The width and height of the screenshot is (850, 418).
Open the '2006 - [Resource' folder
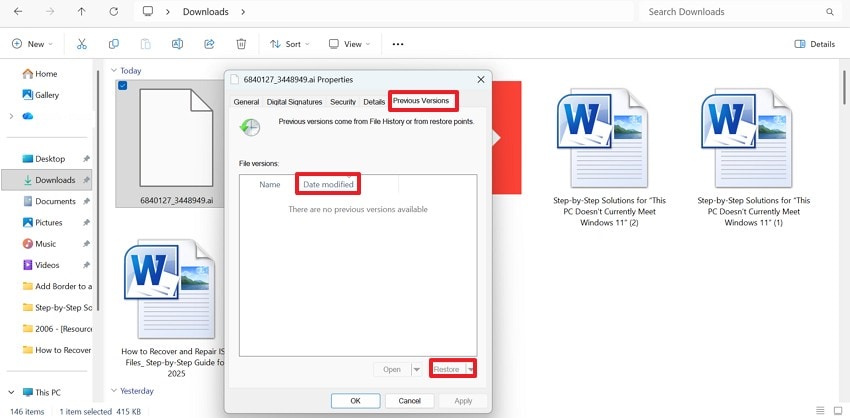point(57,329)
